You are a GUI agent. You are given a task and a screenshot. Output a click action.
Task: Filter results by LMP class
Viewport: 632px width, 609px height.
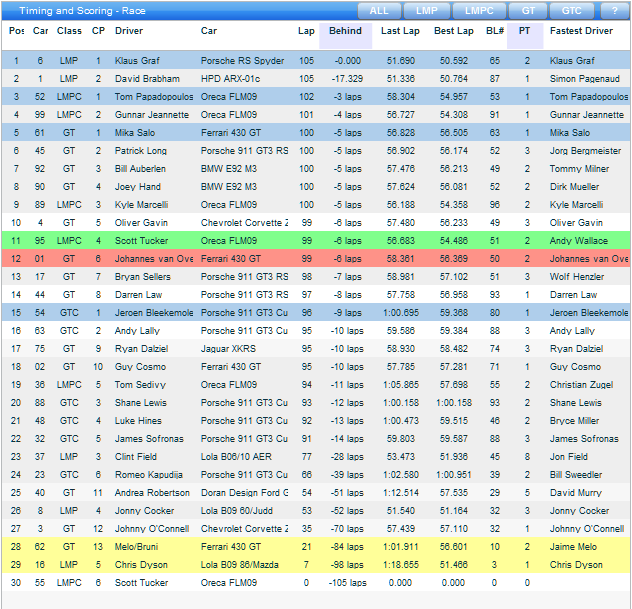(x=427, y=10)
